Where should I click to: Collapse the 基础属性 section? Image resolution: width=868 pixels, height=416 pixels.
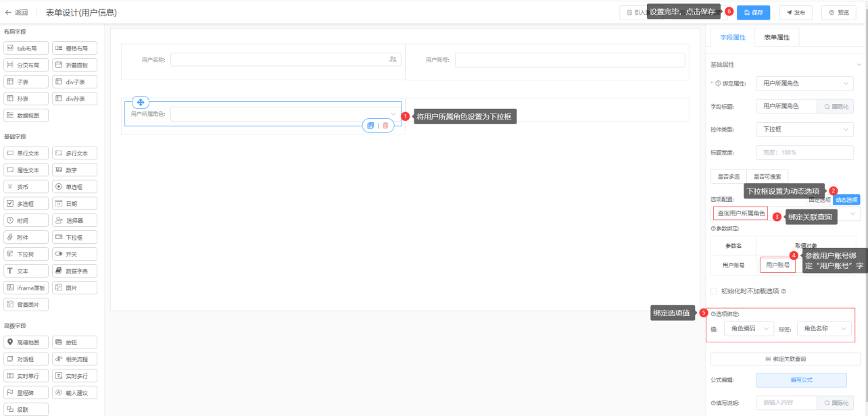[x=859, y=65]
